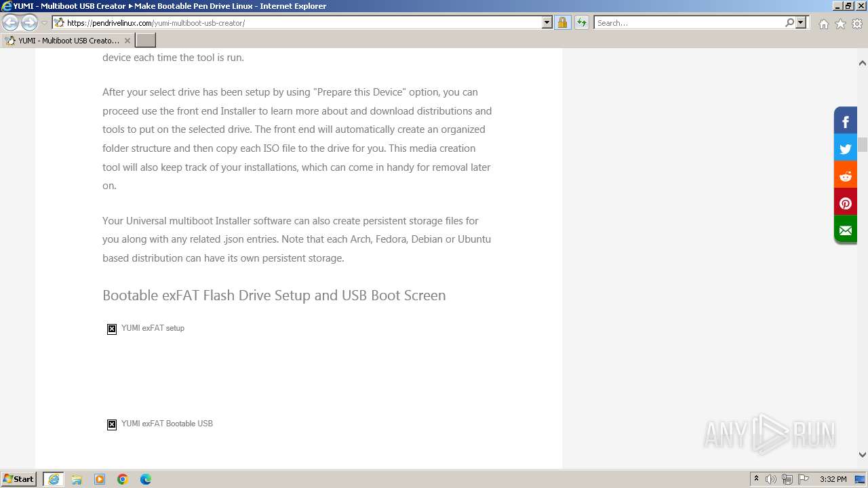Open the Windows Start menu
The image size is (868, 488).
tap(19, 479)
